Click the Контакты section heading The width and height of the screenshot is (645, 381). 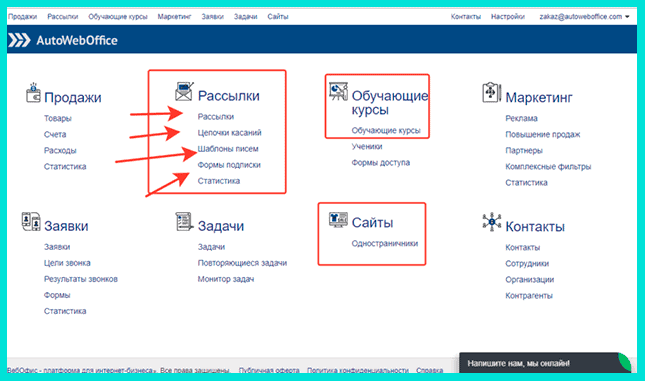click(x=535, y=227)
